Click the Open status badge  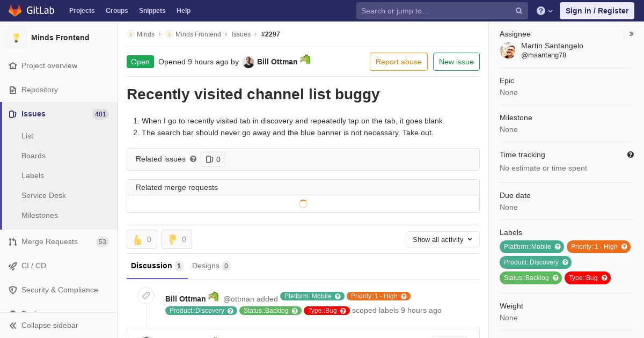[140, 62]
